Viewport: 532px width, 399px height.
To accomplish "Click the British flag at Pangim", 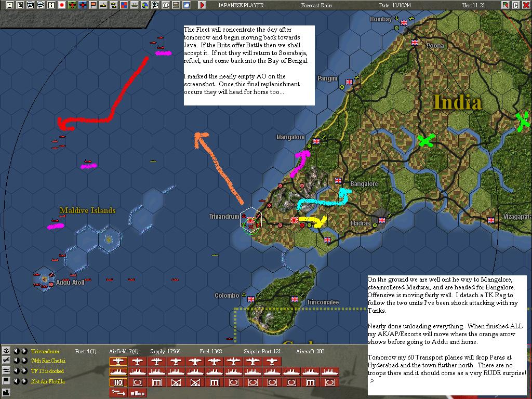I will click(x=349, y=82).
